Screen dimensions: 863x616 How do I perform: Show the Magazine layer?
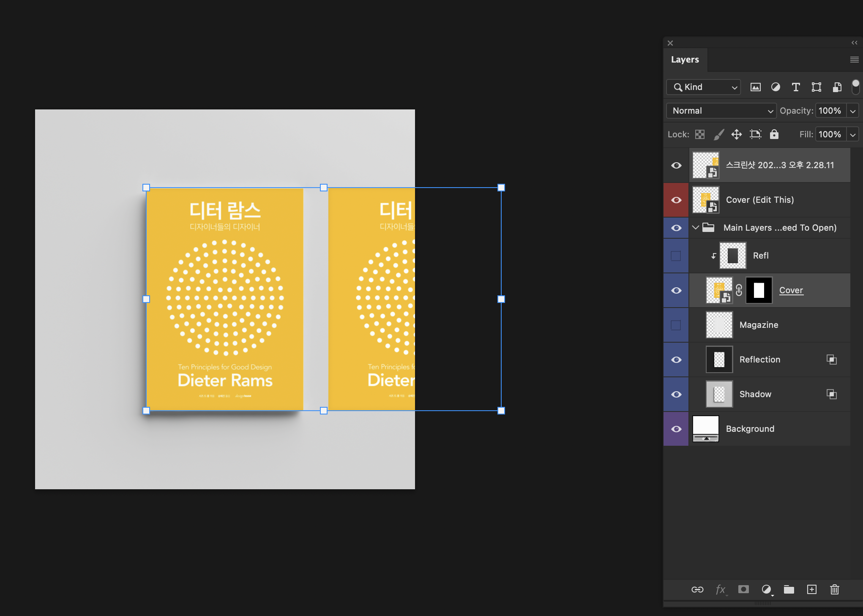[x=676, y=325]
